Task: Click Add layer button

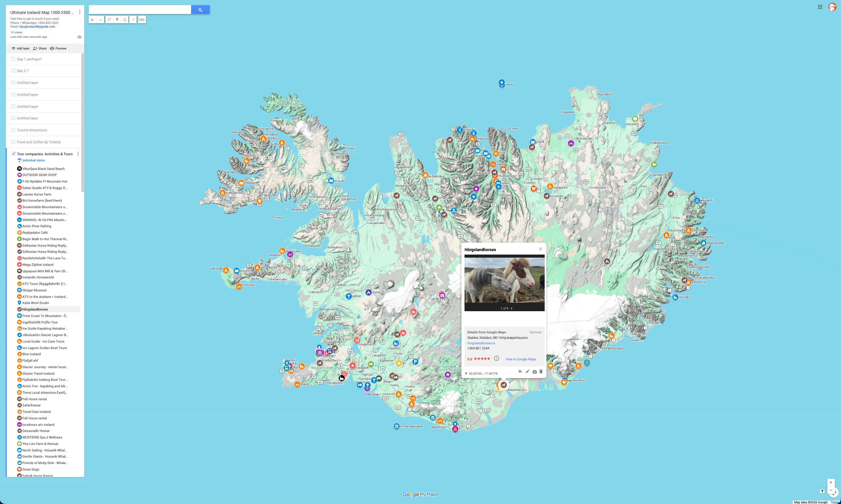Action: pyautogui.click(x=20, y=48)
